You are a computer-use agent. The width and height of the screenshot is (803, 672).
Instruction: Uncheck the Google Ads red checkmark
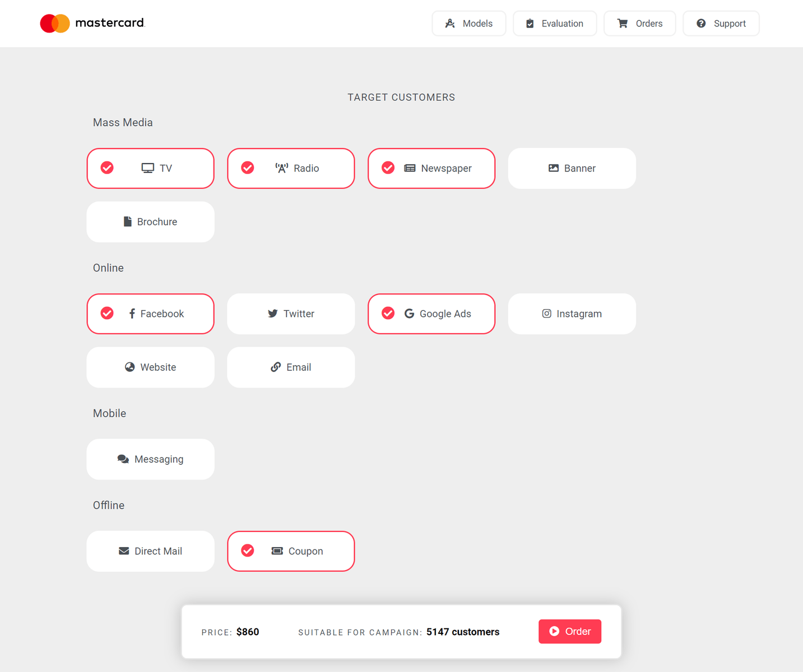coord(388,314)
